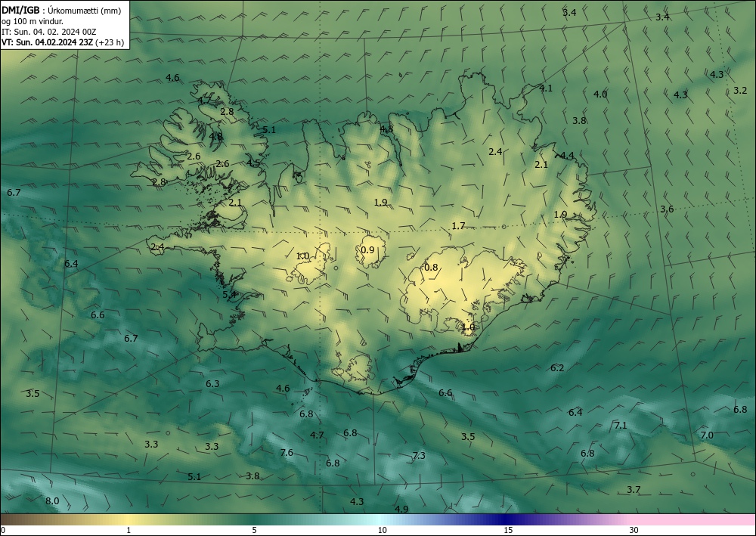This screenshot has height=536, width=756.
Task: Click the 8.0 precipitable water value
Action: point(52,500)
